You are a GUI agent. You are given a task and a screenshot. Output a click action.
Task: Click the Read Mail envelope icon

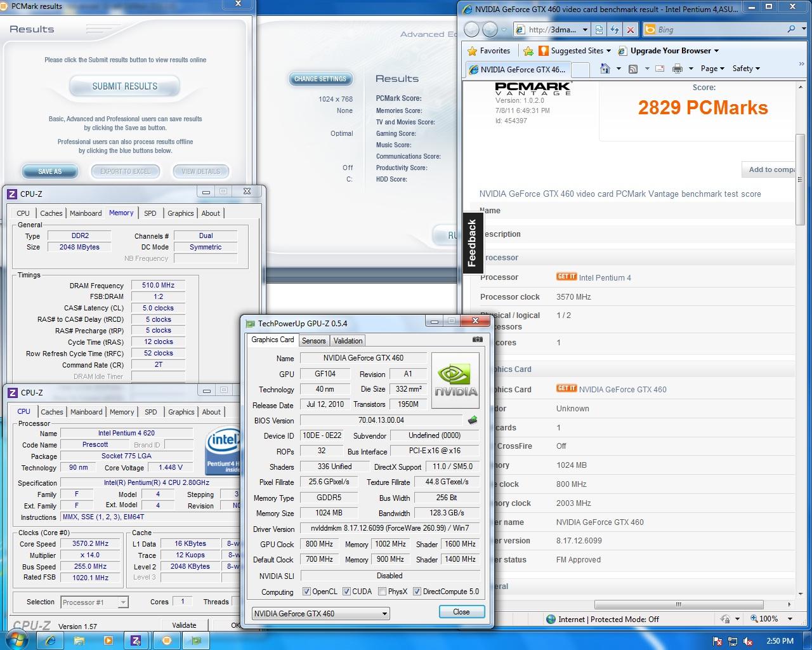tap(660, 69)
